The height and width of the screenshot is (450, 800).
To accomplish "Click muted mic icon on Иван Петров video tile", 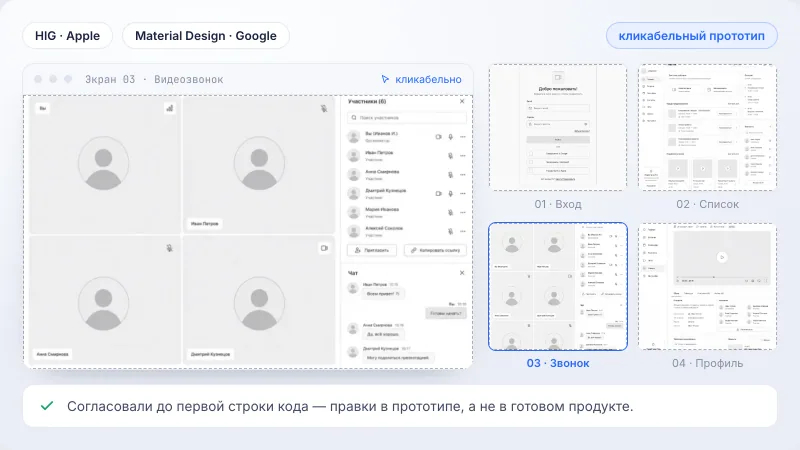I will click(x=324, y=108).
